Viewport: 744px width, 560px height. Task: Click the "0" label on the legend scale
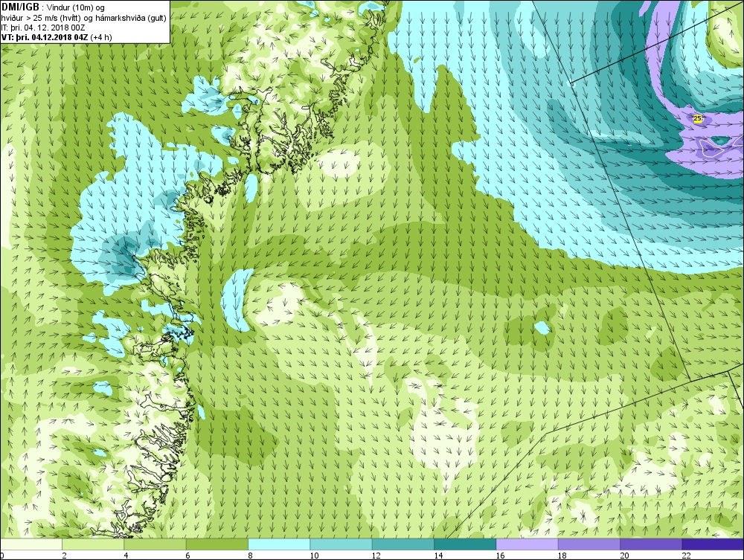[2, 556]
